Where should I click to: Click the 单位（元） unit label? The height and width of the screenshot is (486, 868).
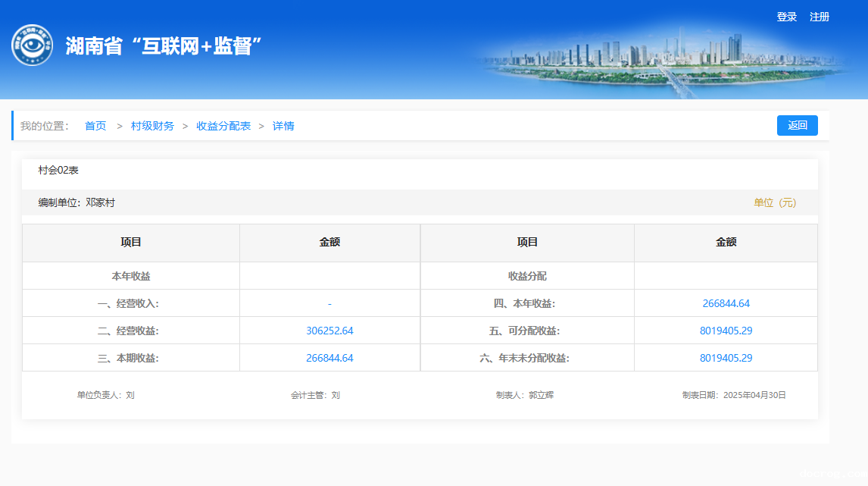[x=774, y=202]
